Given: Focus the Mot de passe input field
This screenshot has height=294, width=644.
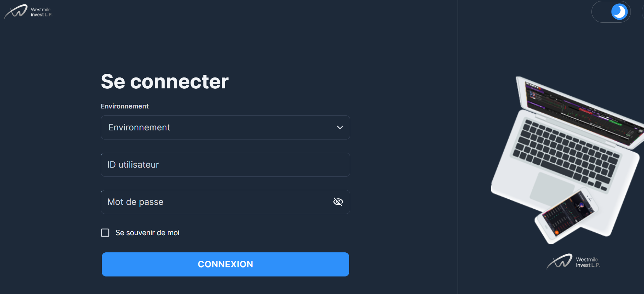Looking at the screenshot, I should 215,202.
